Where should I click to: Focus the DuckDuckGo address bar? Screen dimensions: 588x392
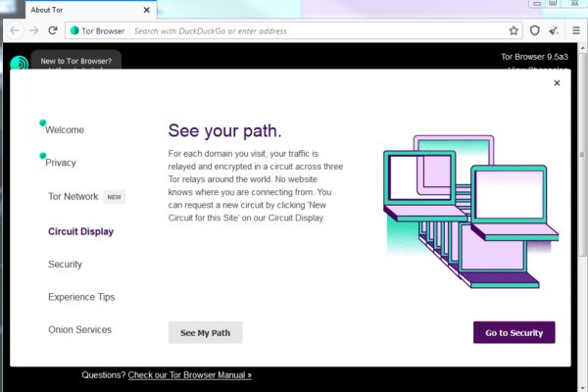314,30
